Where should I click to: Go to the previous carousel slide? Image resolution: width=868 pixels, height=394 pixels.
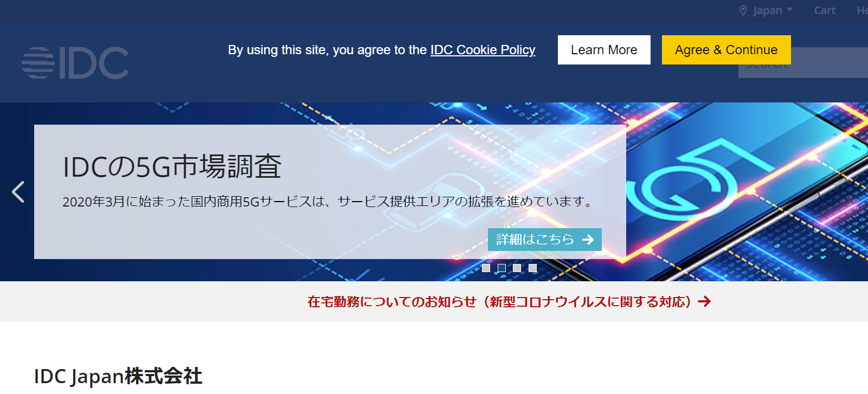(18, 192)
